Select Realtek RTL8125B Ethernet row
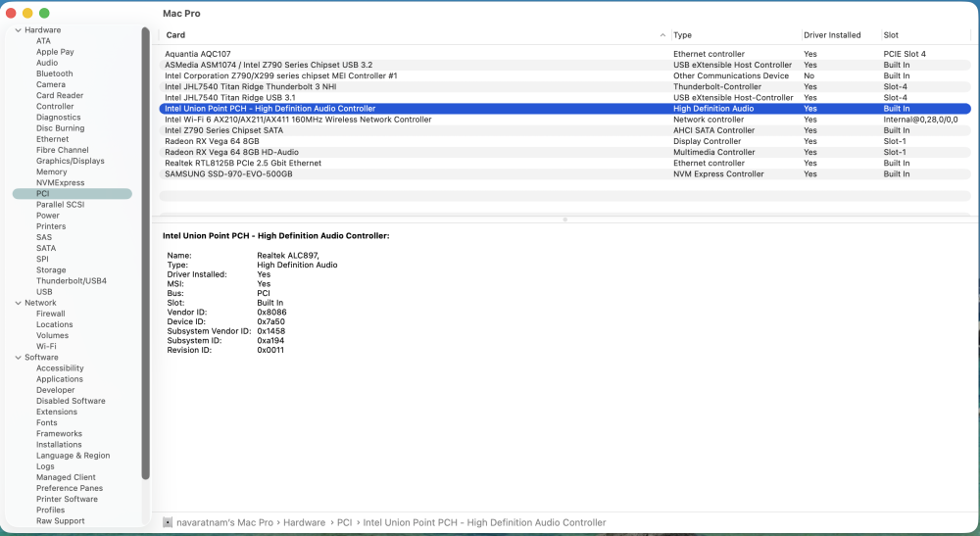 click(x=565, y=164)
